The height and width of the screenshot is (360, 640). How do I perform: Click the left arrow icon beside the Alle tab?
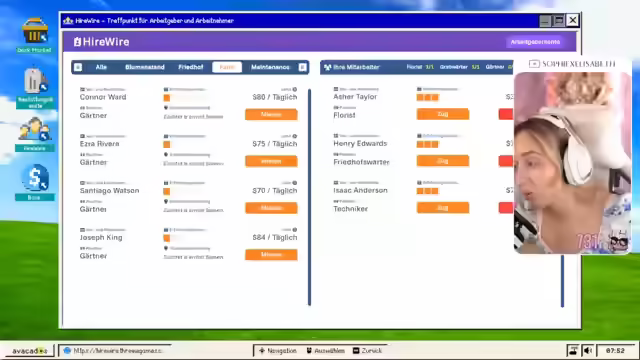pyautogui.click(x=78, y=67)
